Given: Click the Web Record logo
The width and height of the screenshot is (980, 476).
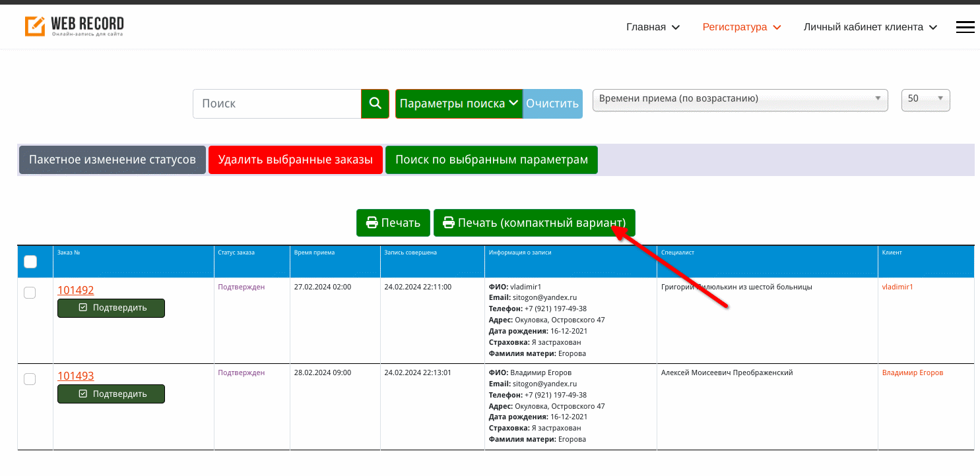Looking at the screenshot, I should (75, 26).
